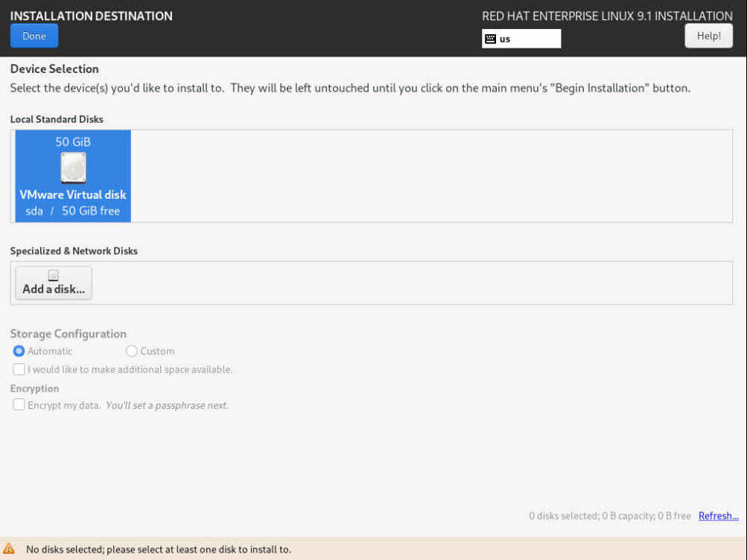
Task: Click the No disks selected warning message
Action: pos(159,550)
